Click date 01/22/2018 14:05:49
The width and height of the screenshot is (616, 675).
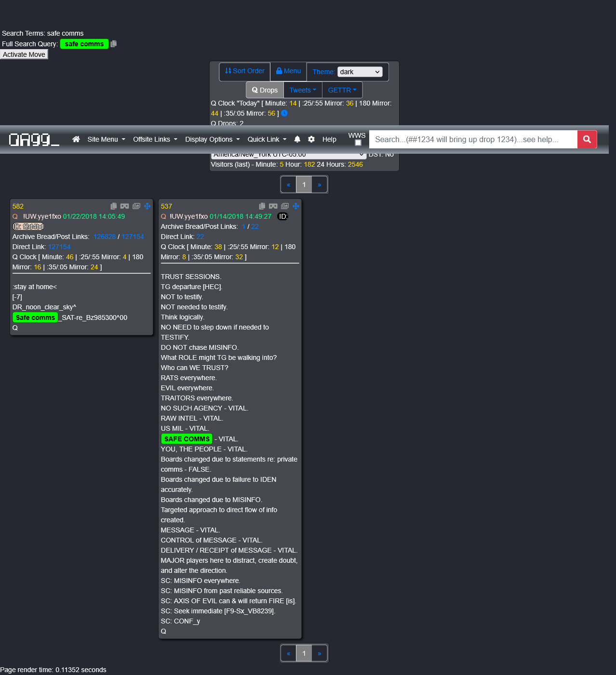(94, 216)
